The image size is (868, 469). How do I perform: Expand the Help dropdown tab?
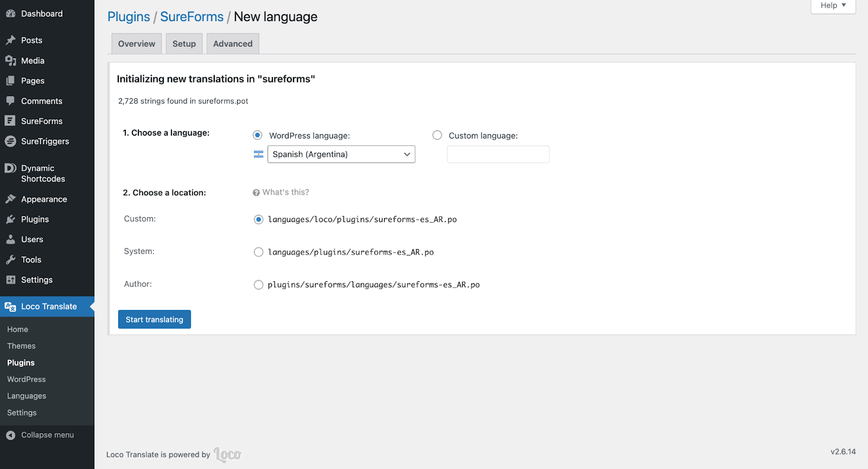pos(833,6)
